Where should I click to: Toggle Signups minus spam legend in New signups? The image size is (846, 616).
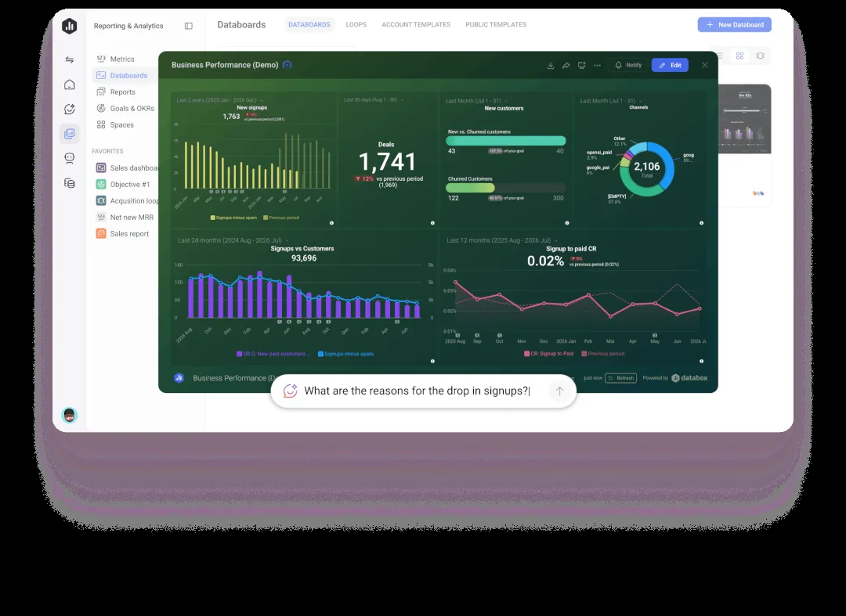click(x=233, y=218)
